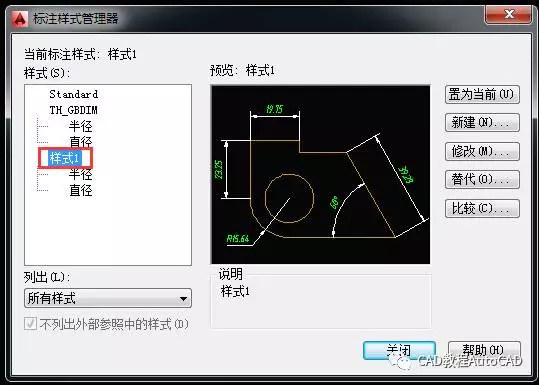The image size is (539, 385).
Task: Select 直径 sub-style under 样式1
Action: (80, 190)
